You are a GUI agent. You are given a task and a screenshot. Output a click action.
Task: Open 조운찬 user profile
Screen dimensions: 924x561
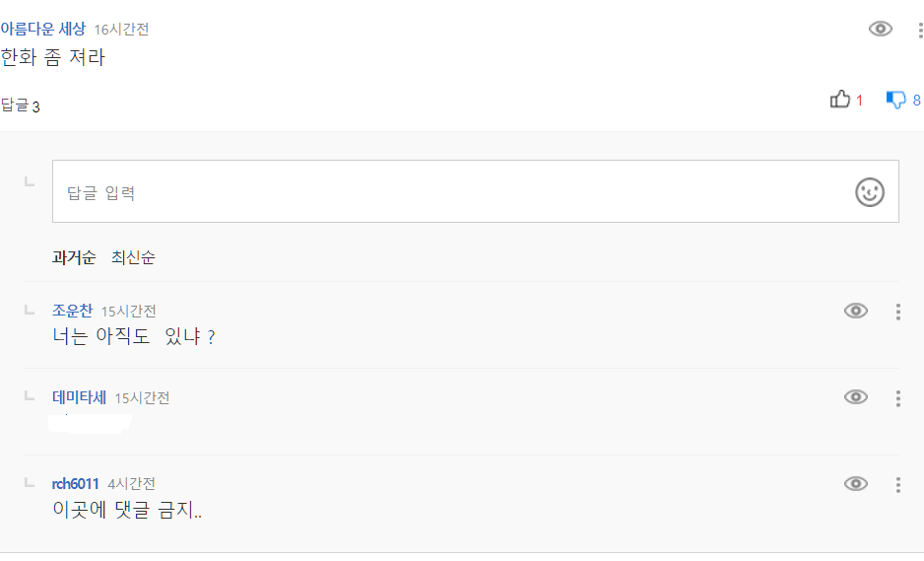pos(72,312)
